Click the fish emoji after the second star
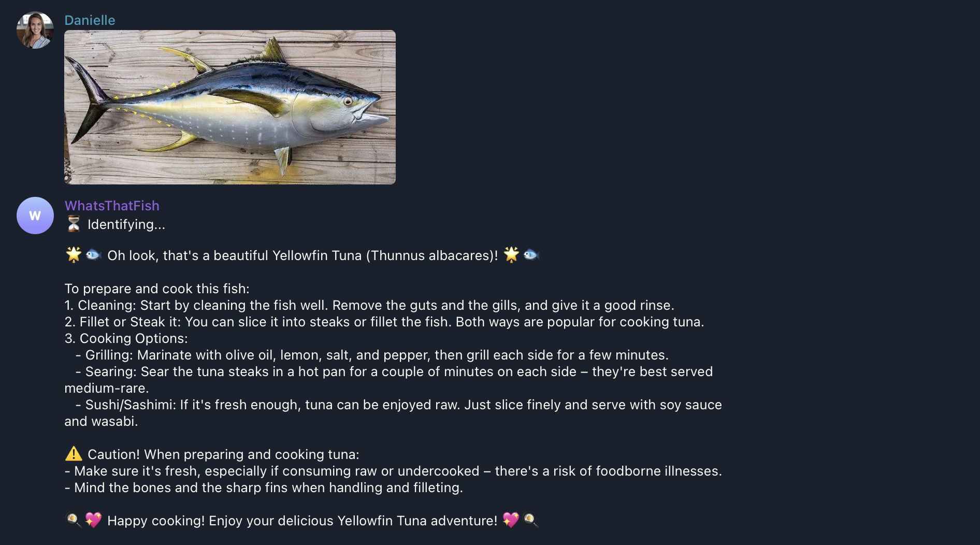 [531, 255]
